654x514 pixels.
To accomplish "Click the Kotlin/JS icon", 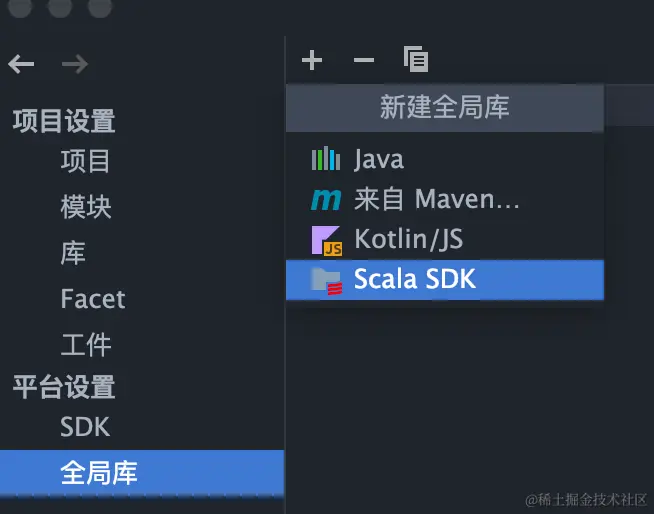I will click(327, 240).
